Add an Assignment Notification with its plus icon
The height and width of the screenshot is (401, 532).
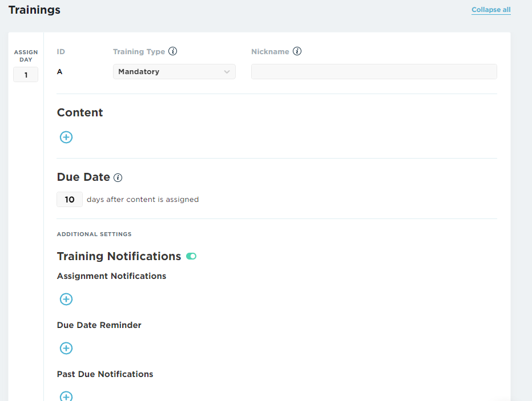[x=66, y=299]
